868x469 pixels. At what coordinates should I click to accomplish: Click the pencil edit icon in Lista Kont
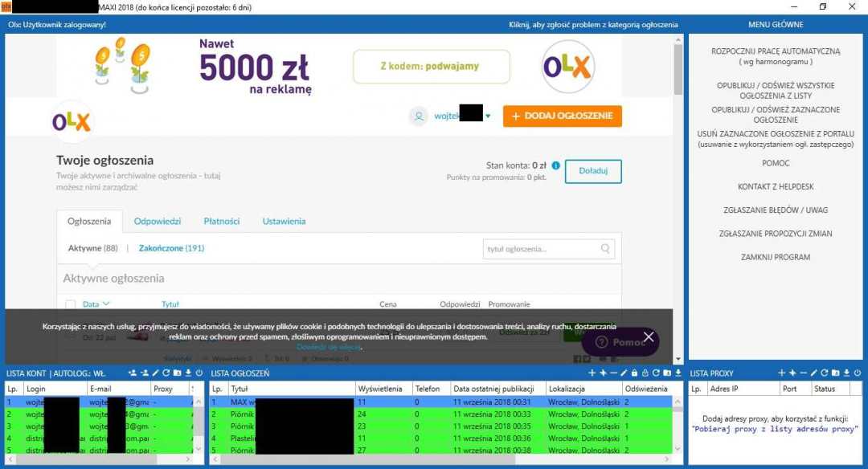(x=156, y=373)
